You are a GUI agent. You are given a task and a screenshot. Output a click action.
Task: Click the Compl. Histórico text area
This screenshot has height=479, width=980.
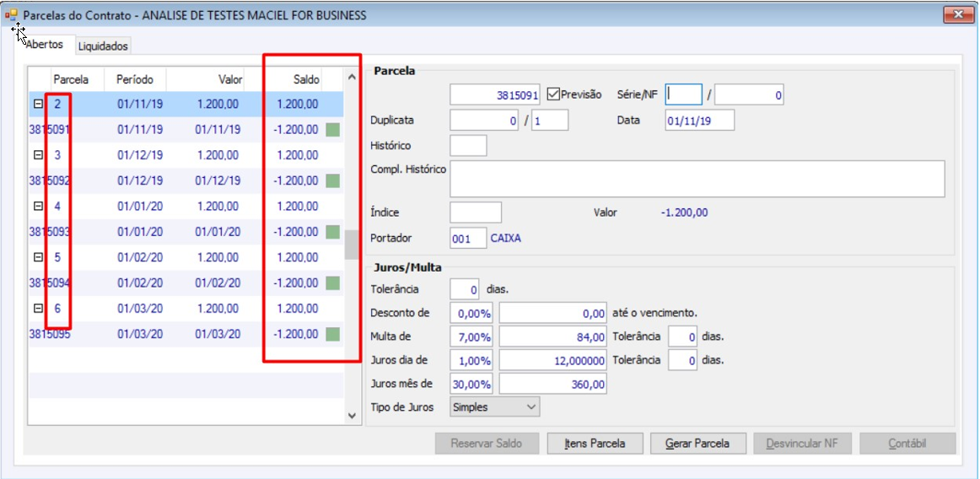click(x=697, y=179)
